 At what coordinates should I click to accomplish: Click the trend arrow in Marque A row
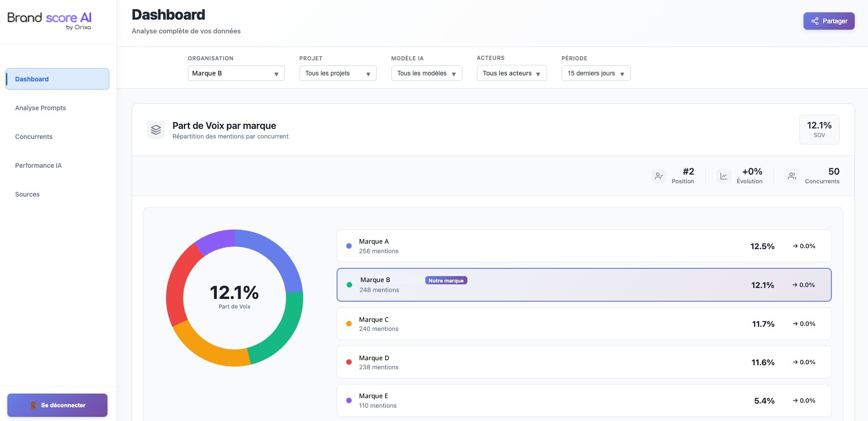click(x=795, y=246)
